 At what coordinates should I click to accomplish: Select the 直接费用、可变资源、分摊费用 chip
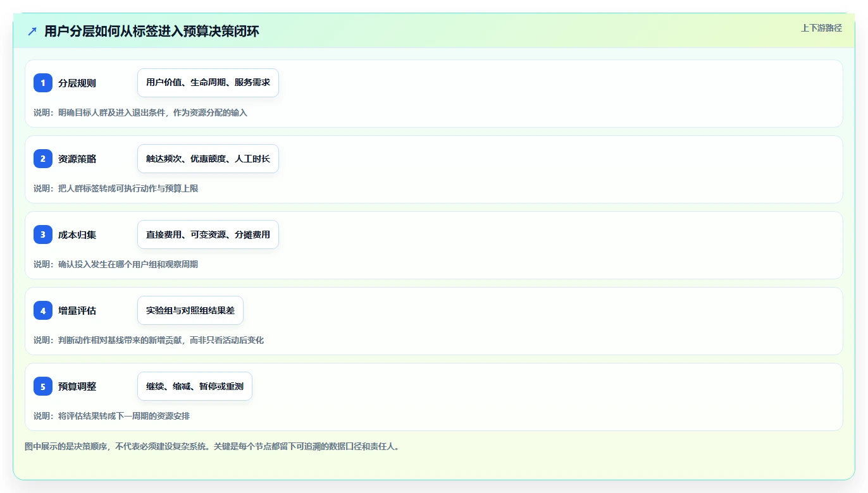click(x=208, y=234)
